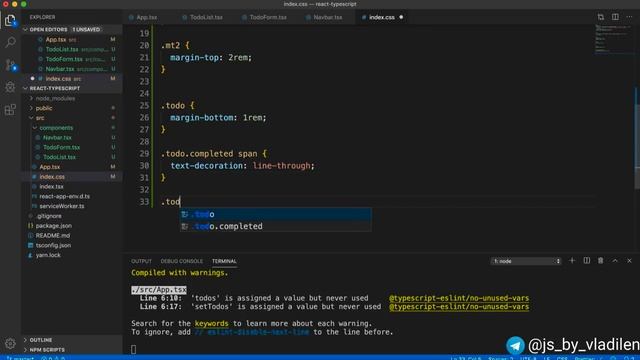Click the Open Changes icon in editor toolbar

coord(601,17)
